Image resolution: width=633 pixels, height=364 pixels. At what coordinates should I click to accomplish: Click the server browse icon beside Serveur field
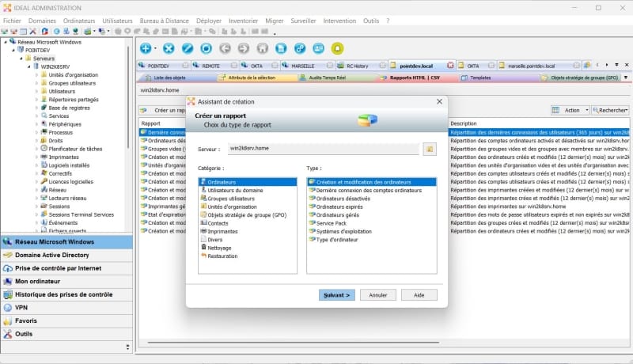(430, 149)
